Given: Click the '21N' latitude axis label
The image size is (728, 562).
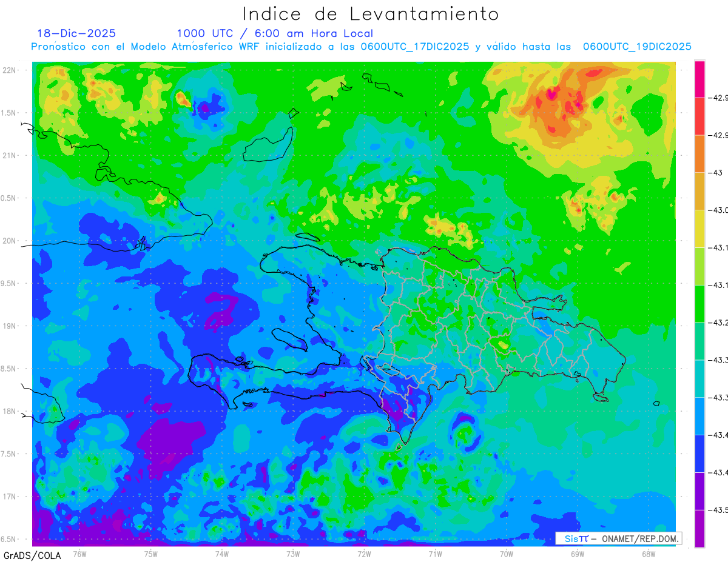Looking at the screenshot, I should [x=9, y=156].
